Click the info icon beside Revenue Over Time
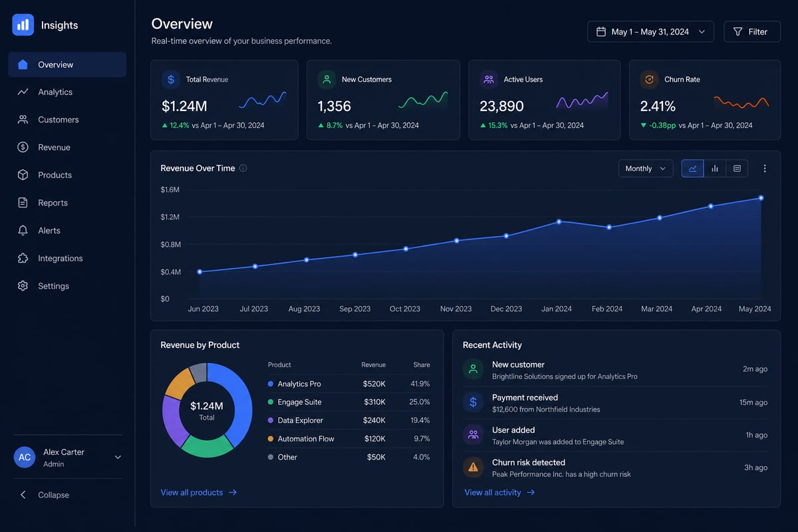Screen dimensions: 798x532 [243, 168]
